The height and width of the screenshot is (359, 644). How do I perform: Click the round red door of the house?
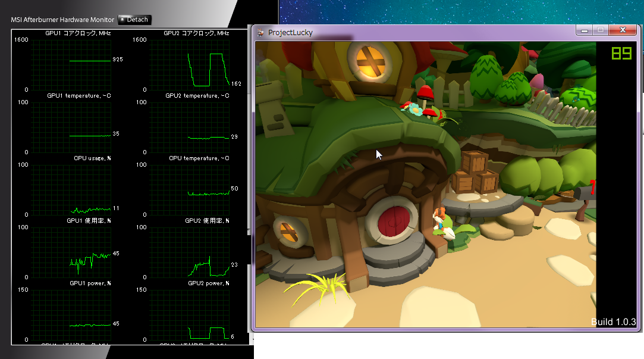(394, 221)
